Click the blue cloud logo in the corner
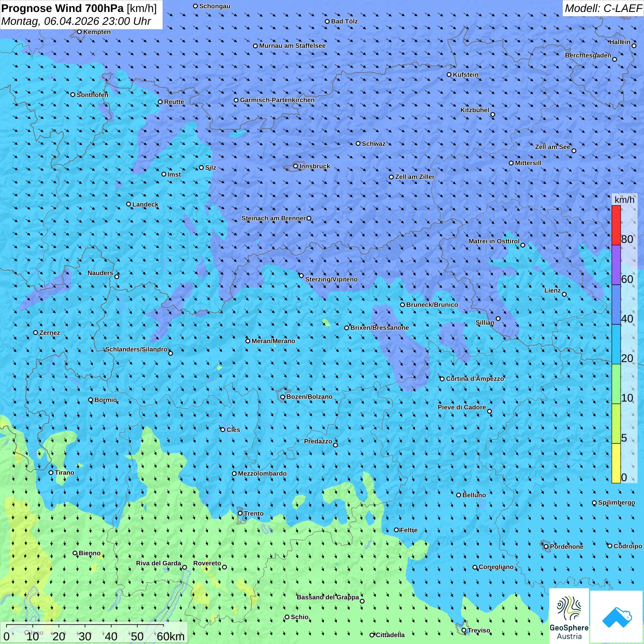The height and width of the screenshot is (644, 644). coord(616,617)
